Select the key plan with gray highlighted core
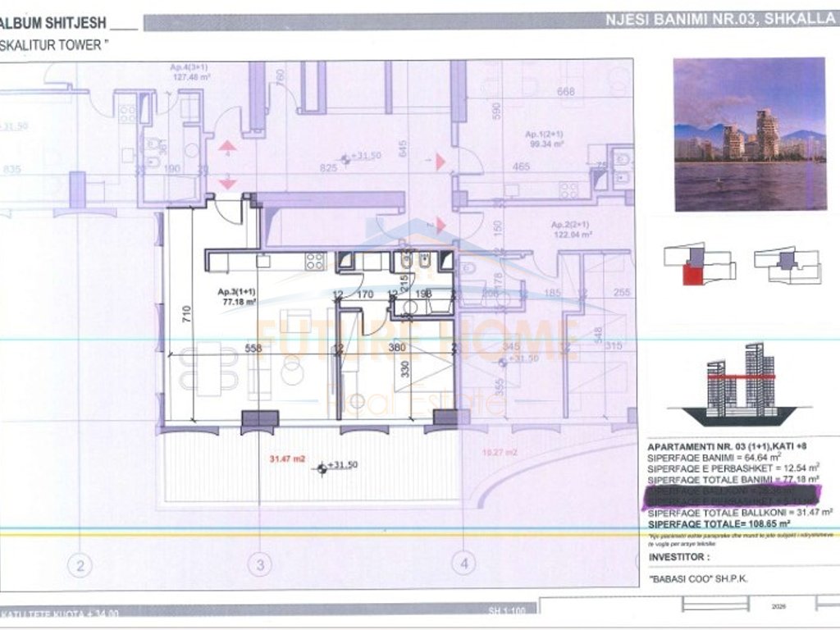The image size is (840, 630). [x=787, y=264]
